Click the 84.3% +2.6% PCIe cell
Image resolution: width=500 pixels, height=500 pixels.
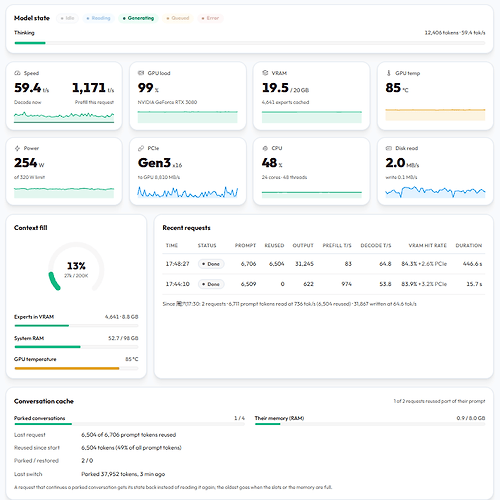pyautogui.click(x=424, y=264)
